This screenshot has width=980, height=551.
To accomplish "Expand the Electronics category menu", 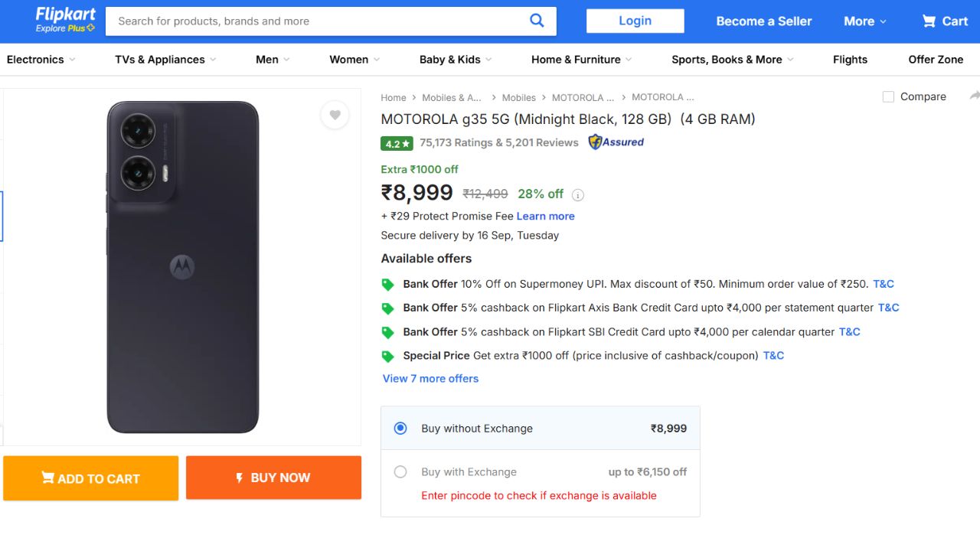I will (41, 60).
